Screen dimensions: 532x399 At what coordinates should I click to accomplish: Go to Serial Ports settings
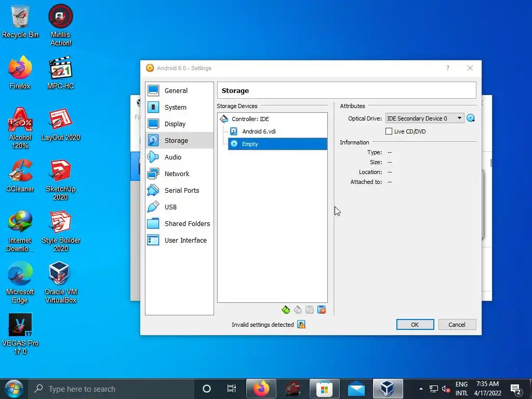coord(179,190)
